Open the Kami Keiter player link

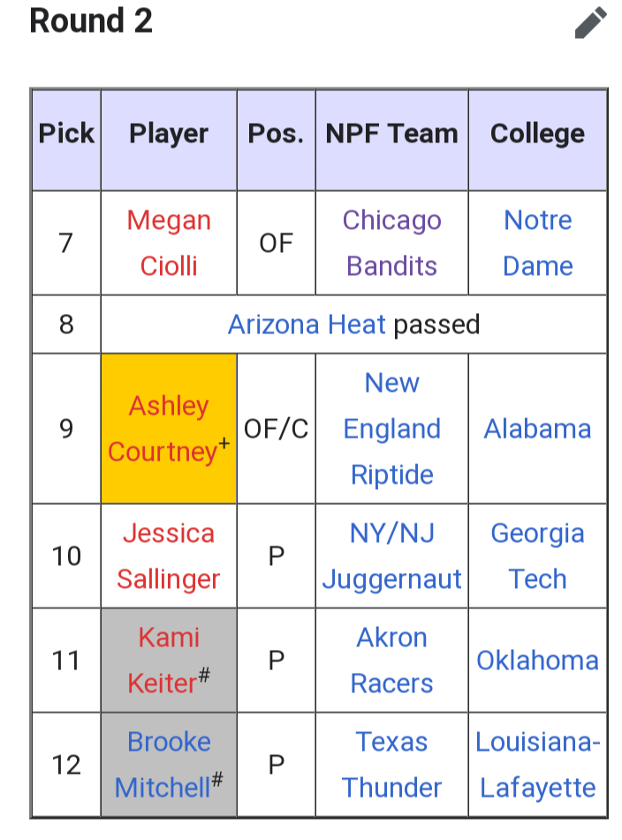[x=163, y=661]
